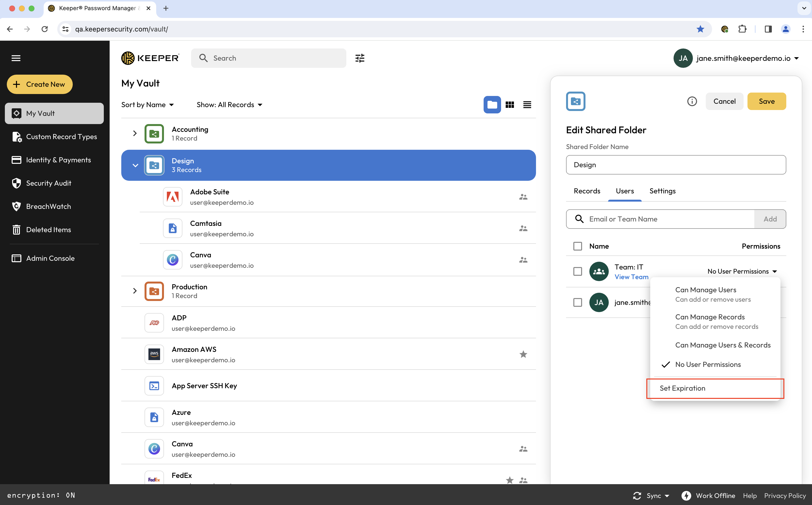
Task: Check the jane.smith user checkbox
Action: coord(577,302)
